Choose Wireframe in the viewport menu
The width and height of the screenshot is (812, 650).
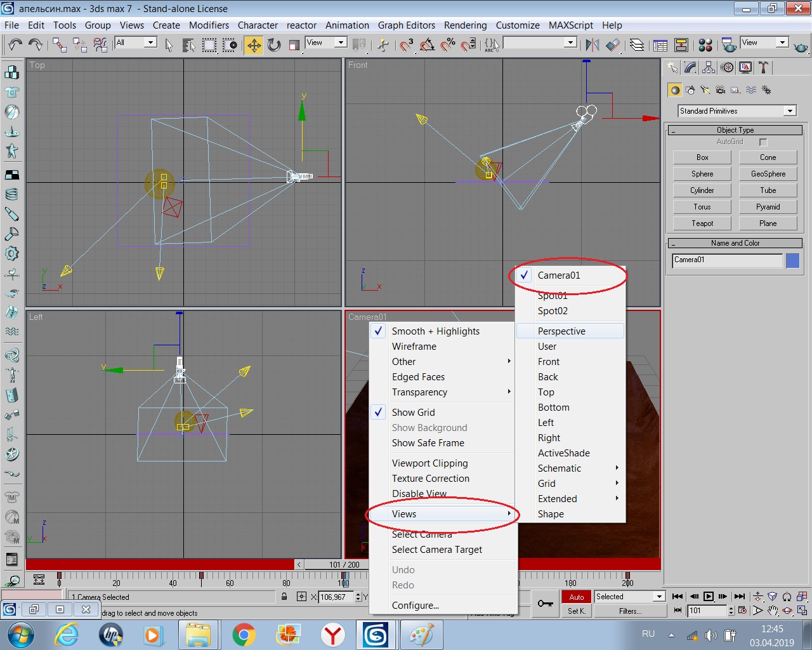(x=443, y=347)
